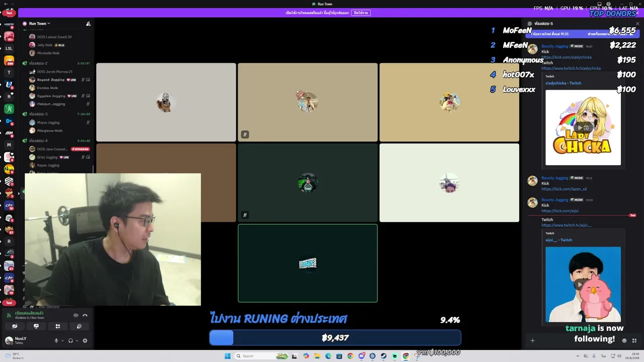Image resolution: width=644 pixels, height=362 pixels.
Task: Click user Beyond Jogging
Action: 51,79
